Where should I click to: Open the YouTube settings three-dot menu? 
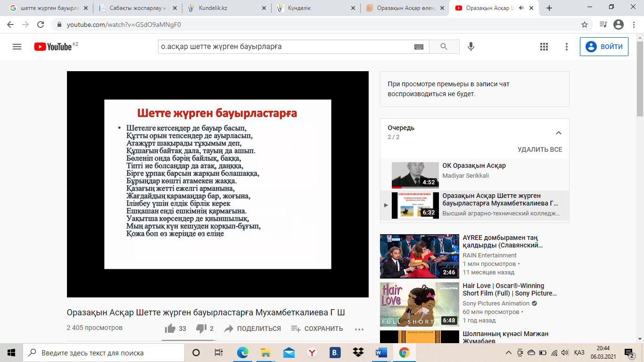567,47
